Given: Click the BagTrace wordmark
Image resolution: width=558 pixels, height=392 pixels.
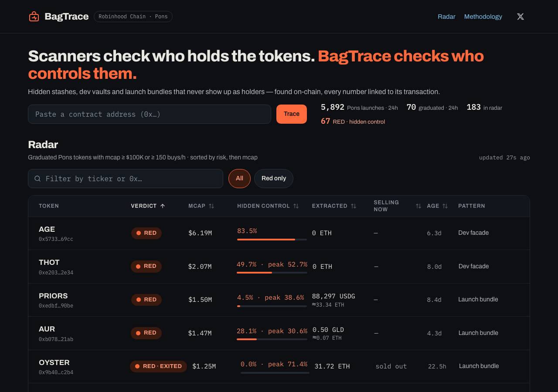Looking at the screenshot, I should 67,17.
